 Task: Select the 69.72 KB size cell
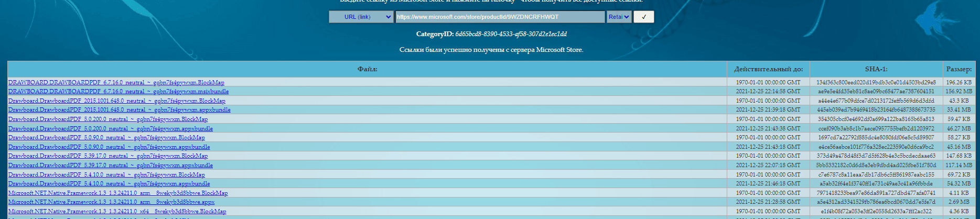(959, 174)
